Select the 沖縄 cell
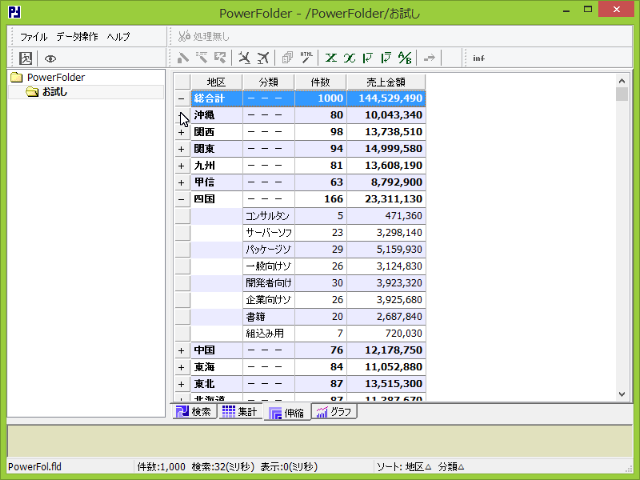 (216, 115)
